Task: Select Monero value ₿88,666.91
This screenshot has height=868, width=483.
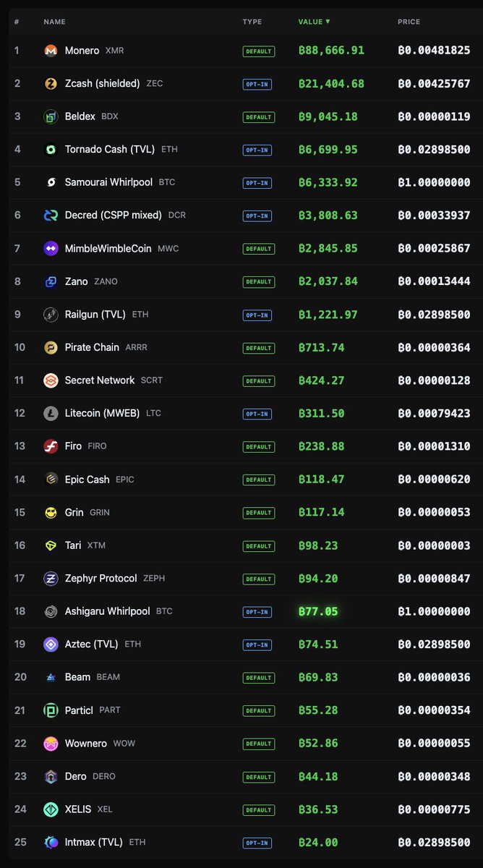Action: (x=331, y=51)
